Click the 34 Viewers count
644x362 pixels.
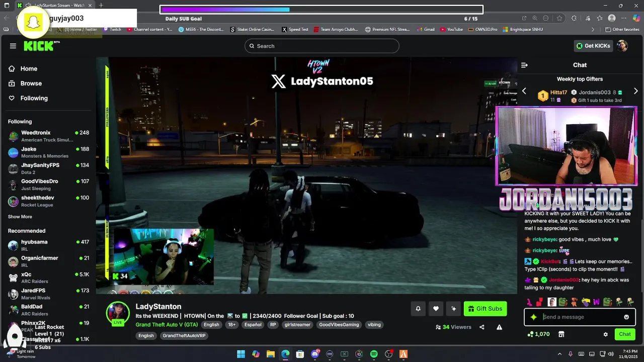(453, 327)
